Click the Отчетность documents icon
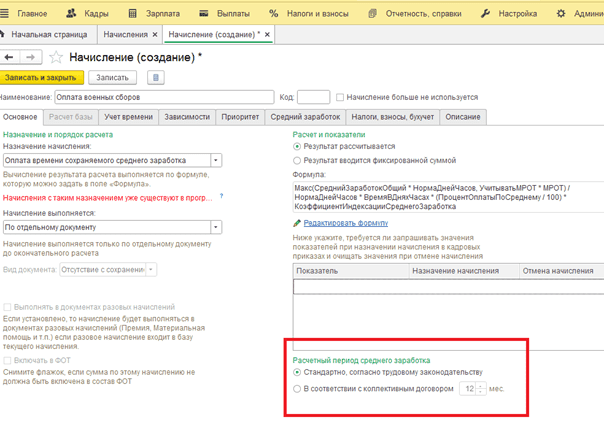Viewport: 604px width, 421px height. click(372, 13)
